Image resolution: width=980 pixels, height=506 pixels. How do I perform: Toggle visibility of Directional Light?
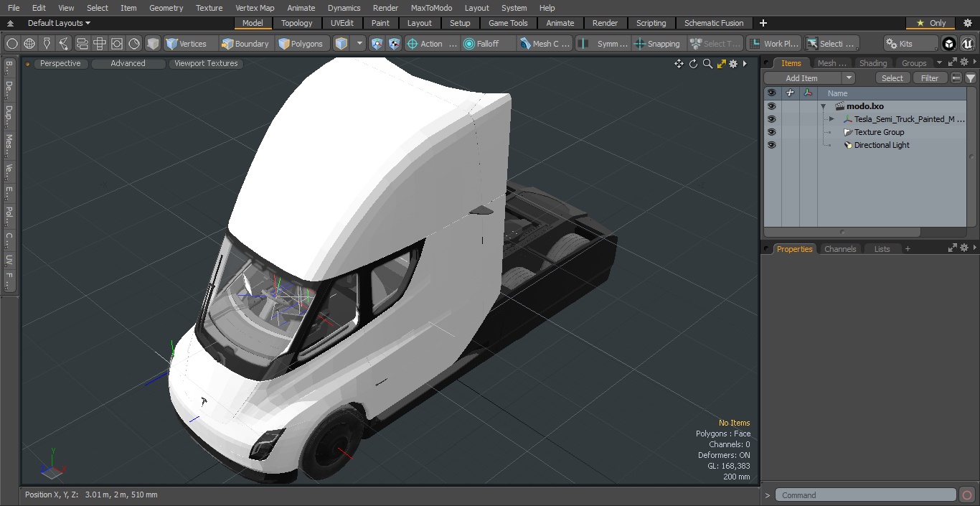[x=771, y=145]
